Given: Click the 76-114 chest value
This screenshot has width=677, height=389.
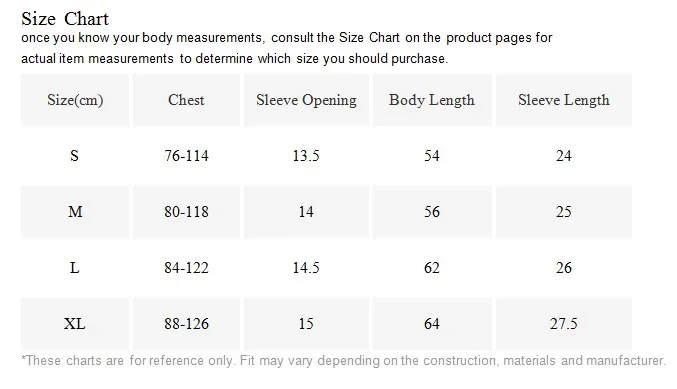Looking at the screenshot, I should [186, 155].
